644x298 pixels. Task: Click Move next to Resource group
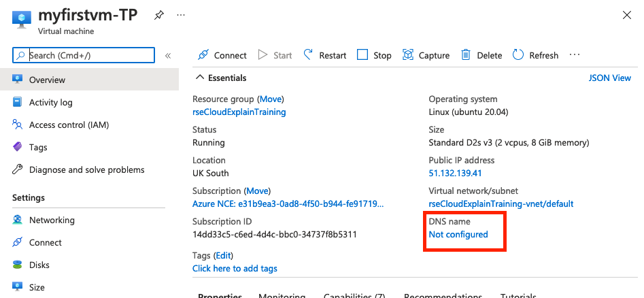click(x=271, y=99)
